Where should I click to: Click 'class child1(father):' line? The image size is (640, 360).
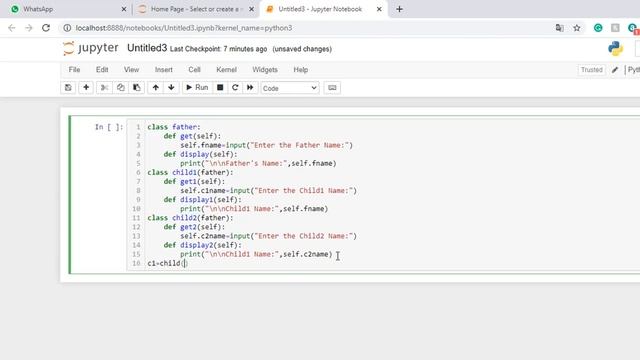tap(190, 172)
